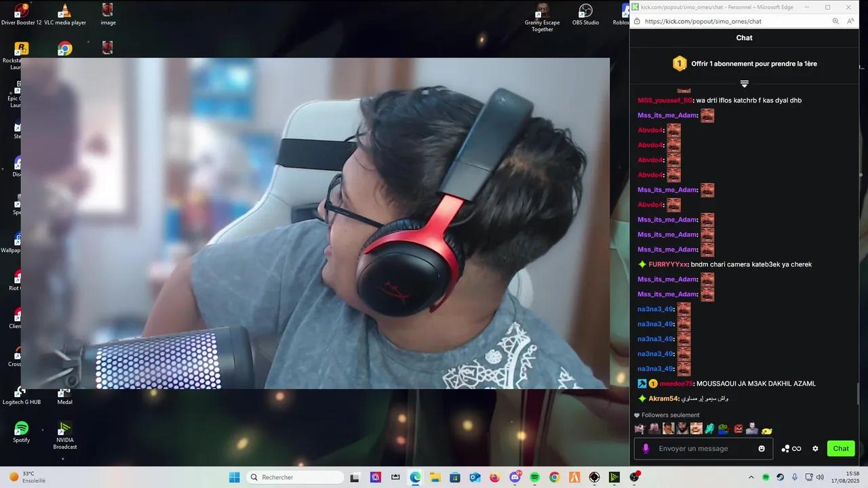Launch OBS Studio desktop shortcut
This screenshot has height=488, width=868.
coord(585,15)
